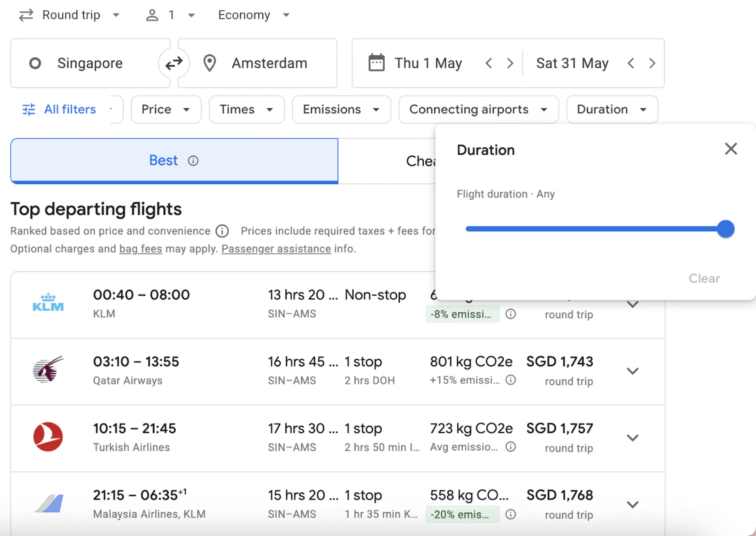Click emissions info icon on Turkish Airlines flight
756x536 pixels.
511,447
